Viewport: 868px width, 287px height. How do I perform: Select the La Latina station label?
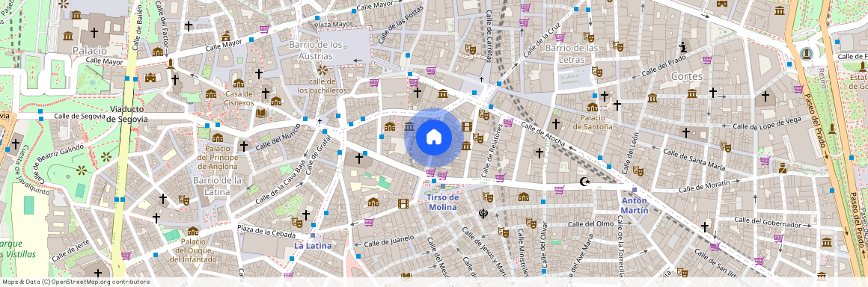point(313,246)
